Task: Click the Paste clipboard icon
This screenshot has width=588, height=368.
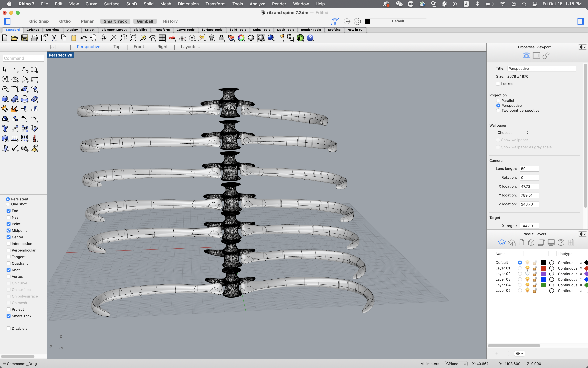Action: click(x=74, y=38)
